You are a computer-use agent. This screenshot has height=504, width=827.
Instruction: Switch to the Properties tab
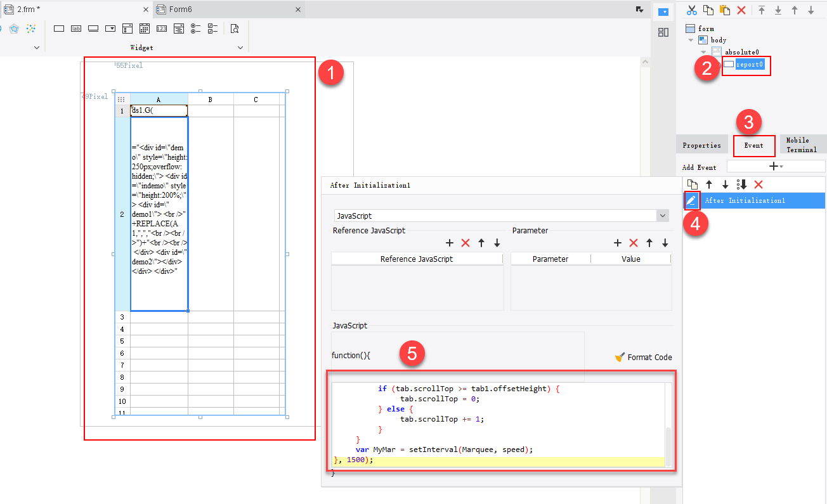(x=702, y=145)
